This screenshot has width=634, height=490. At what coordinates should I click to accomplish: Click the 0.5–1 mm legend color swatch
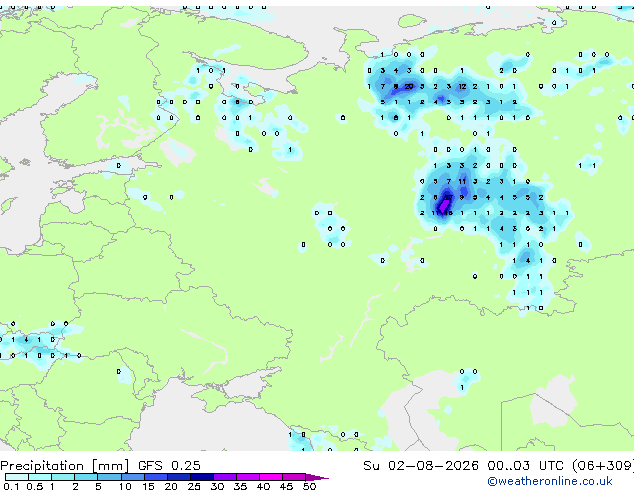(x=40, y=477)
